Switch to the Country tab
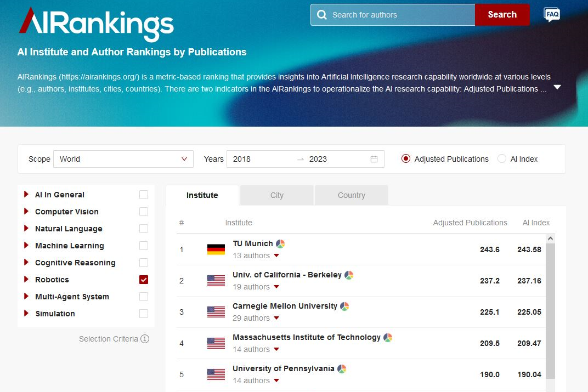The width and height of the screenshot is (588, 392). pos(352,195)
